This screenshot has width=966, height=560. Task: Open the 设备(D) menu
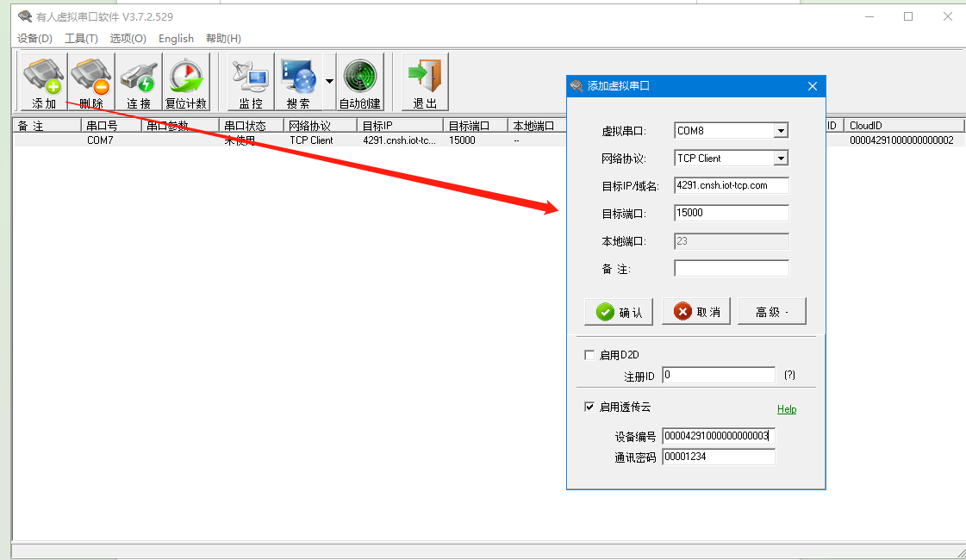pyautogui.click(x=34, y=39)
